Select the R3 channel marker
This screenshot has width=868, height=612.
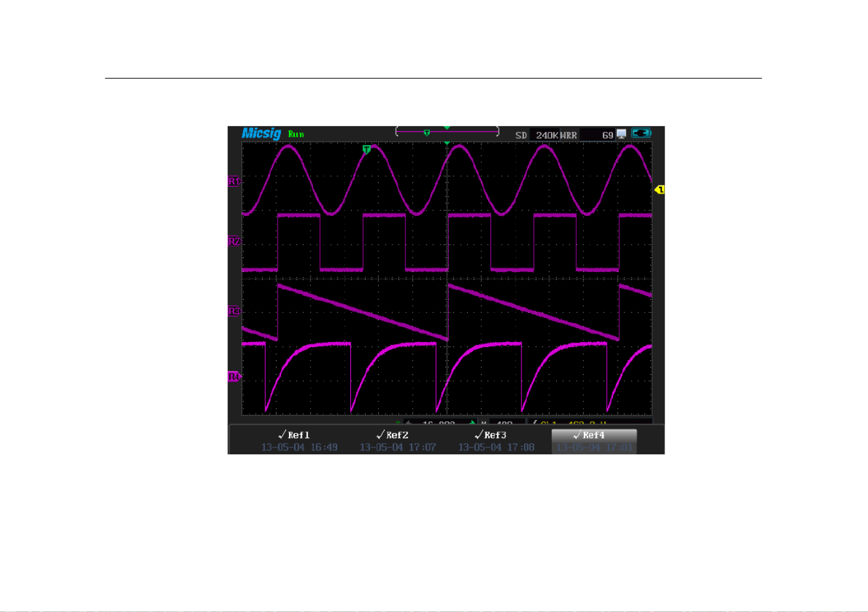(234, 311)
